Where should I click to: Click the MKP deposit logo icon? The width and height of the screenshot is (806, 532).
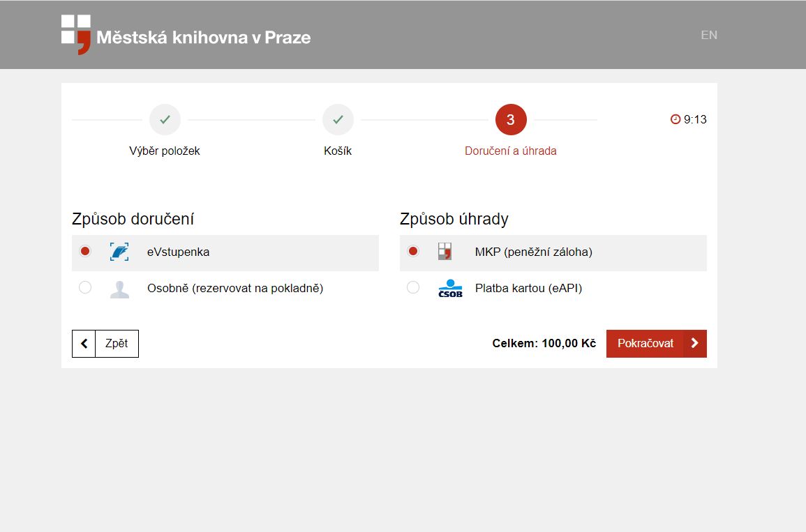[445, 252]
